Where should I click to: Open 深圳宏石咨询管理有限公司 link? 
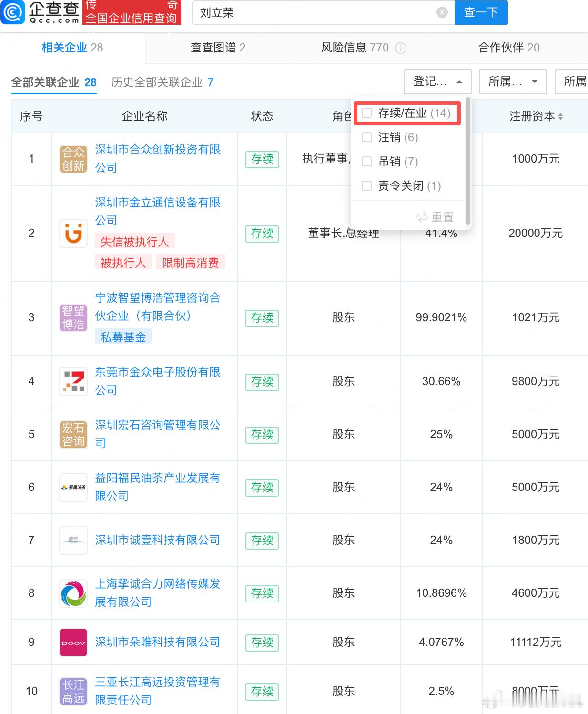click(158, 434)
